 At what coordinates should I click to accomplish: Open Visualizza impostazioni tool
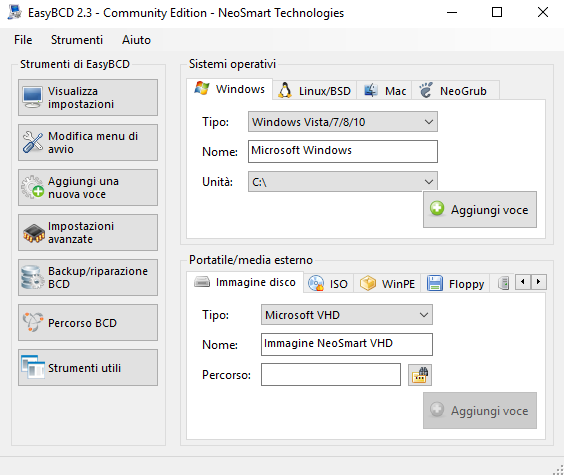[x=88, y=97]
